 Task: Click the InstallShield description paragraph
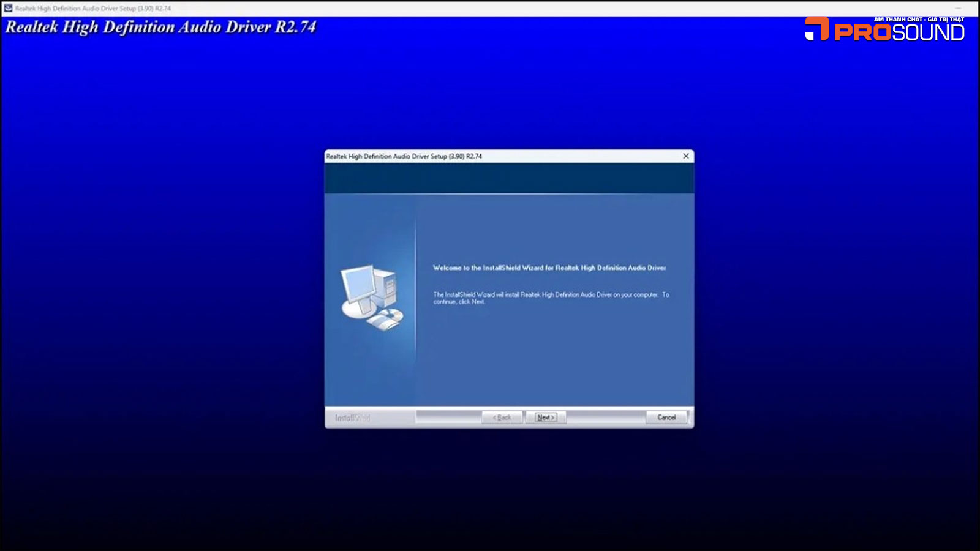point(551,298)
